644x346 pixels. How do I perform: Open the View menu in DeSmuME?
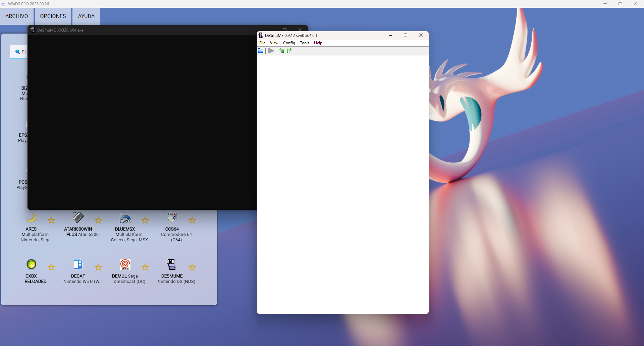tap(274, 43)
